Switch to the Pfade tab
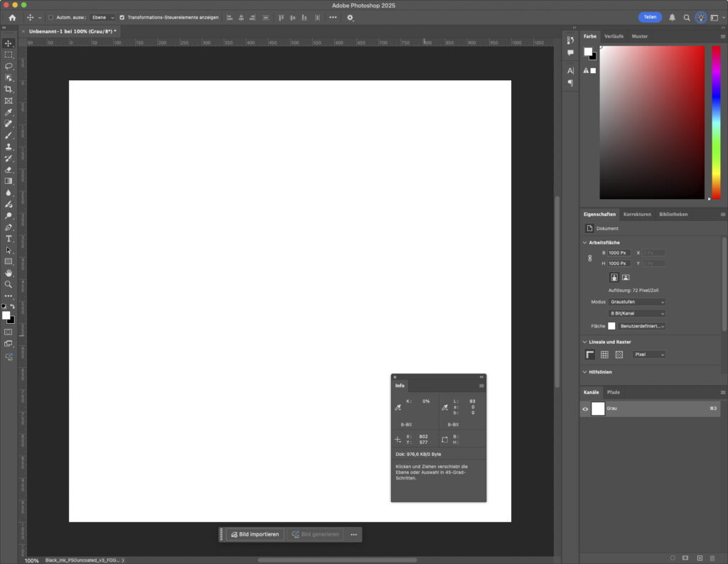The height and width of the screenshot is (564, 728). point(614,392)
